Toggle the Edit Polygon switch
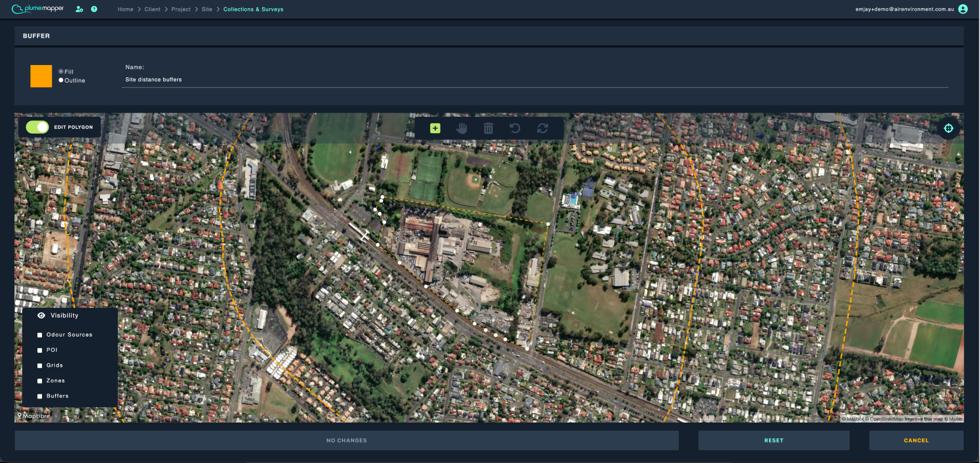Viewport: 980px width, 463px height. pos(37,127)
